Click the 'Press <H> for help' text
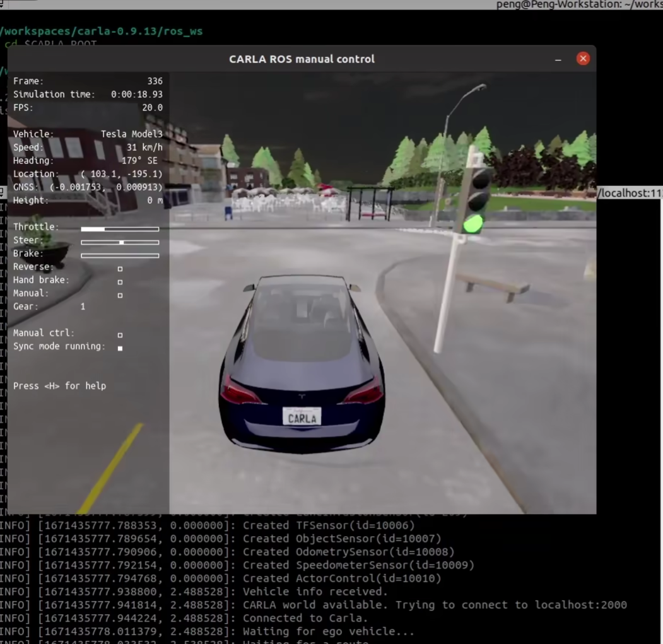 coord(60,385)
